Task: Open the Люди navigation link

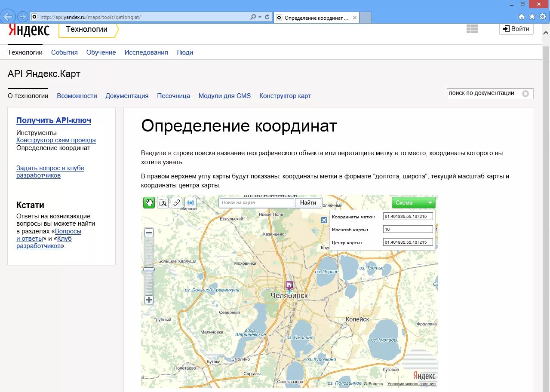Action: pyautogui.click(x=185, y=52)
